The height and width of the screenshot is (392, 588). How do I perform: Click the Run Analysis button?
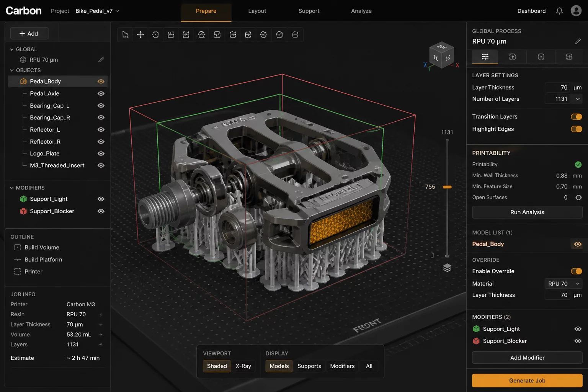tap(527, 212)
